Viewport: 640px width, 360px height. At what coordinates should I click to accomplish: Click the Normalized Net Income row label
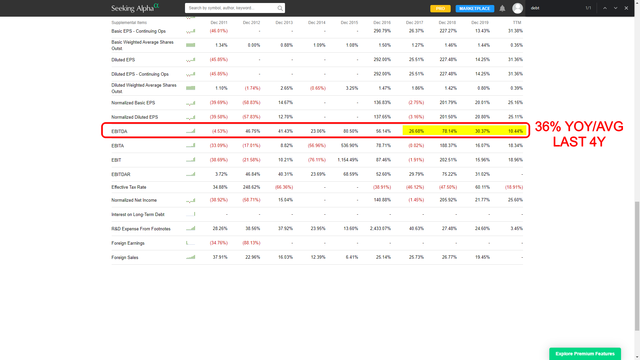134,200
